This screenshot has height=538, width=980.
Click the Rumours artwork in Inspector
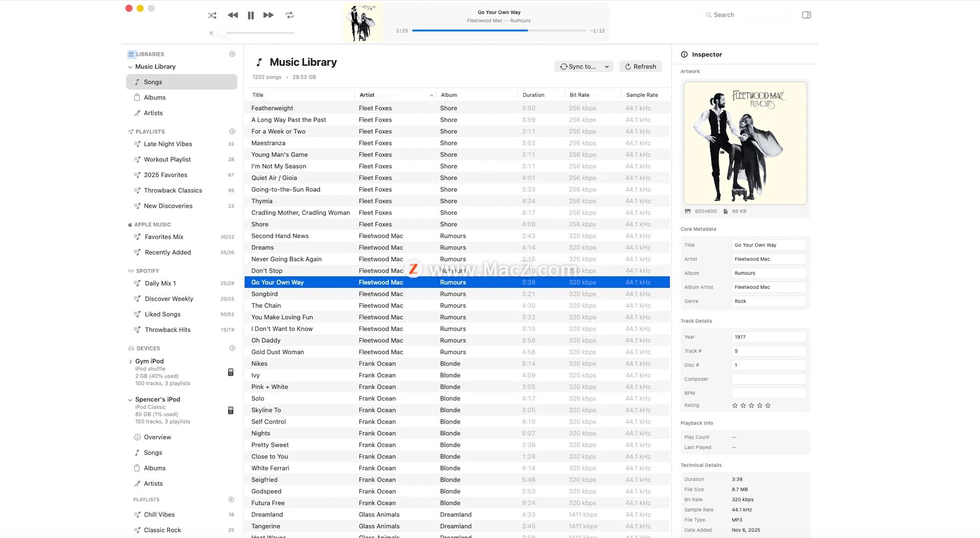(745, 143)
